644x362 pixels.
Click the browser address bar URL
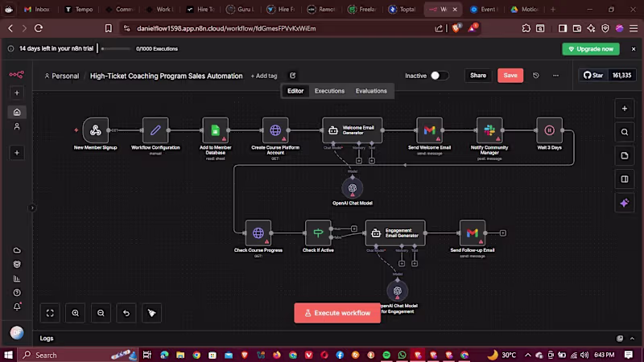coord(226,28)
